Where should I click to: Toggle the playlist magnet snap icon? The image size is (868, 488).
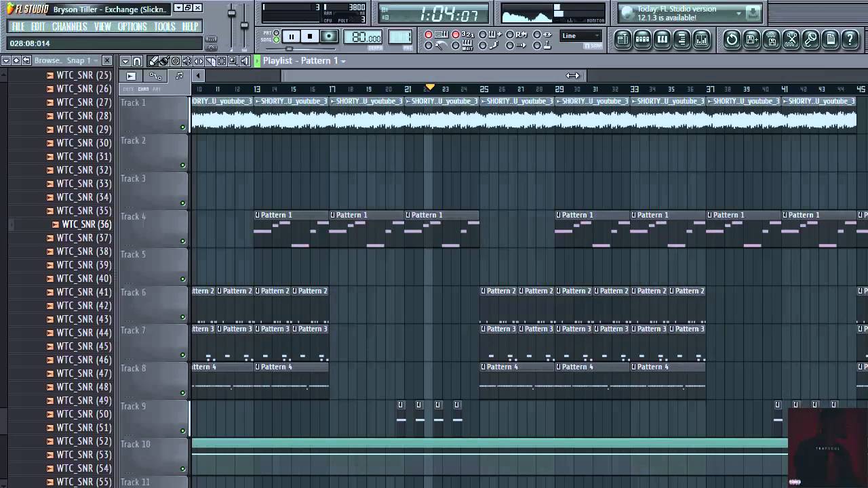[137, 61]
